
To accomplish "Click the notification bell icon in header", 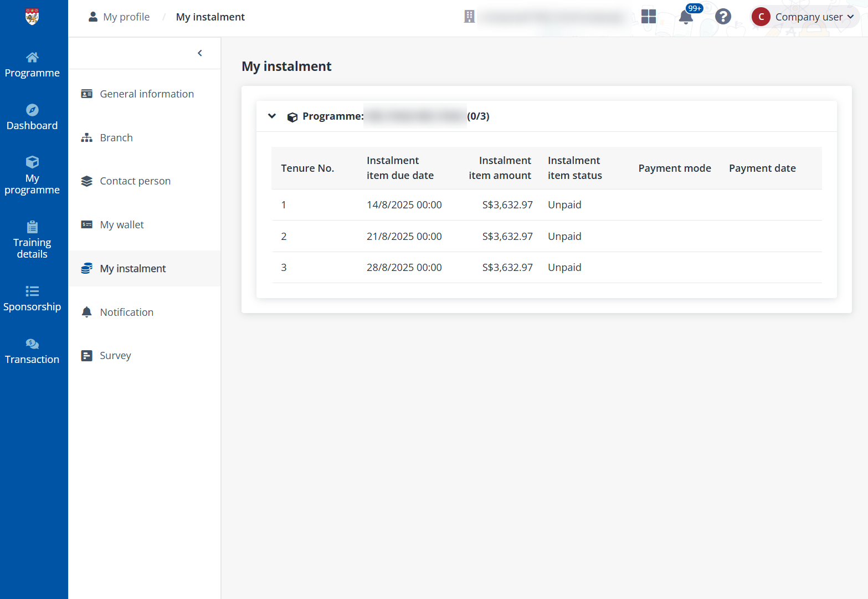I will [686, 17].
